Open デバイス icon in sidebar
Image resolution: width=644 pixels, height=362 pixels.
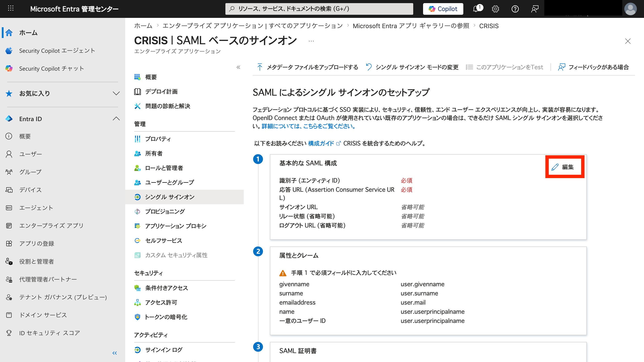coord(9,190)
